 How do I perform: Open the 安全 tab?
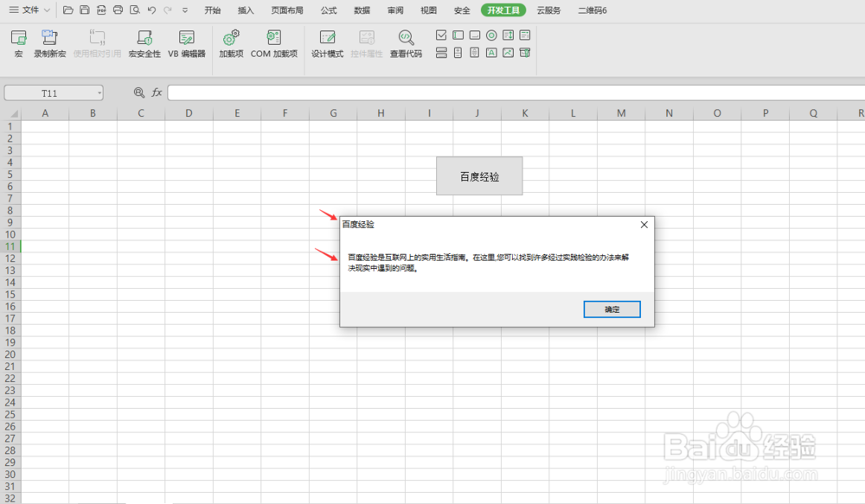pos(462,10)
